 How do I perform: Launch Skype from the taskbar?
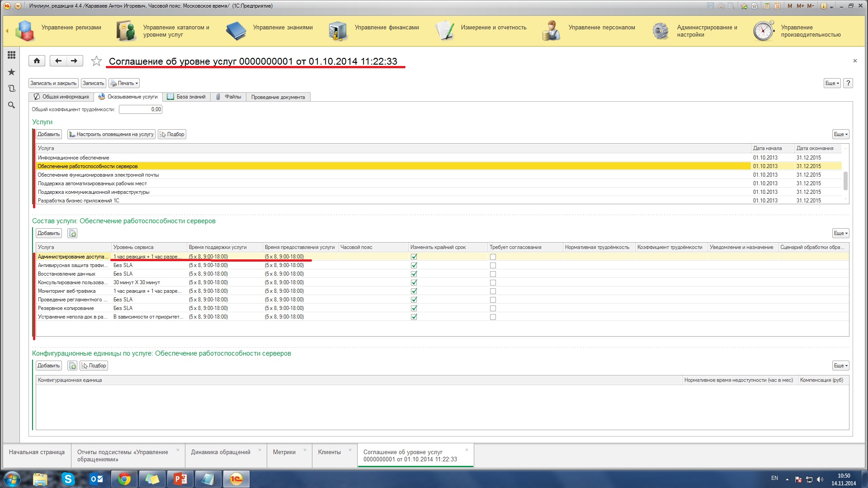pos(68,479)
